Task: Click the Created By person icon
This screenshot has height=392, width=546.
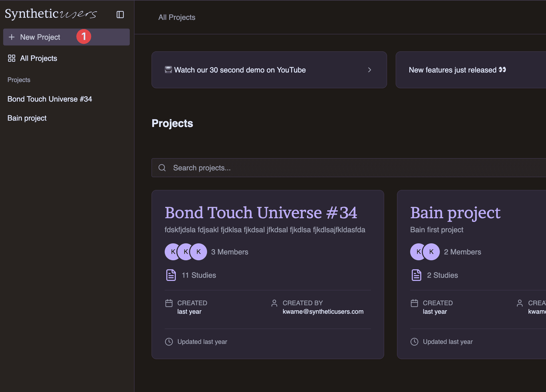Action: pos(274,303)
